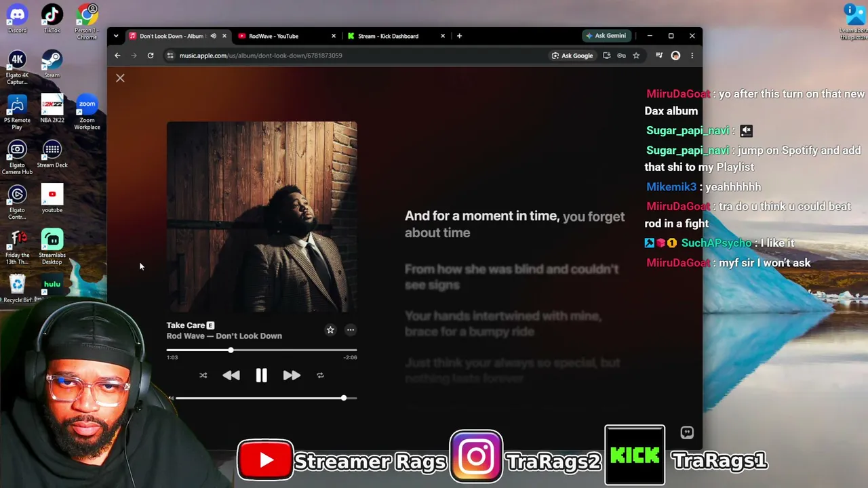Jump to lyric "From how she was blind"
Image resolution: width=868 pixels, height=488 pixels.
(512, 277)
